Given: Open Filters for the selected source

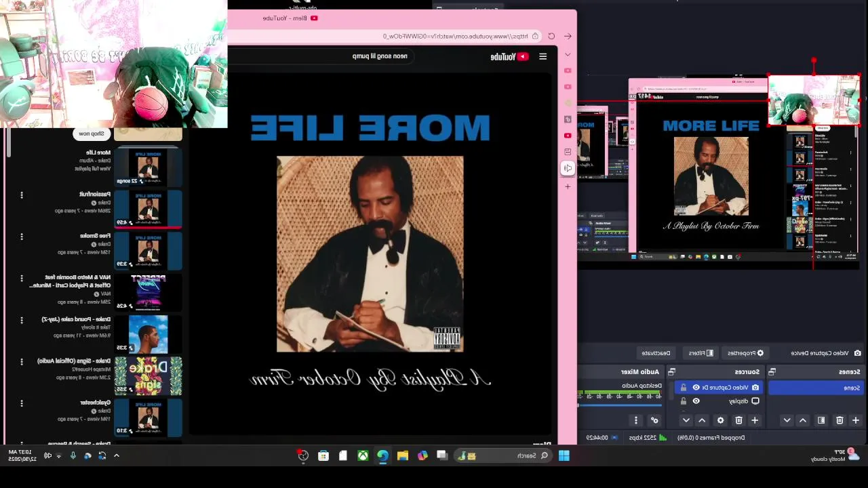Looking at the screenshot, I should pos(701,353).
